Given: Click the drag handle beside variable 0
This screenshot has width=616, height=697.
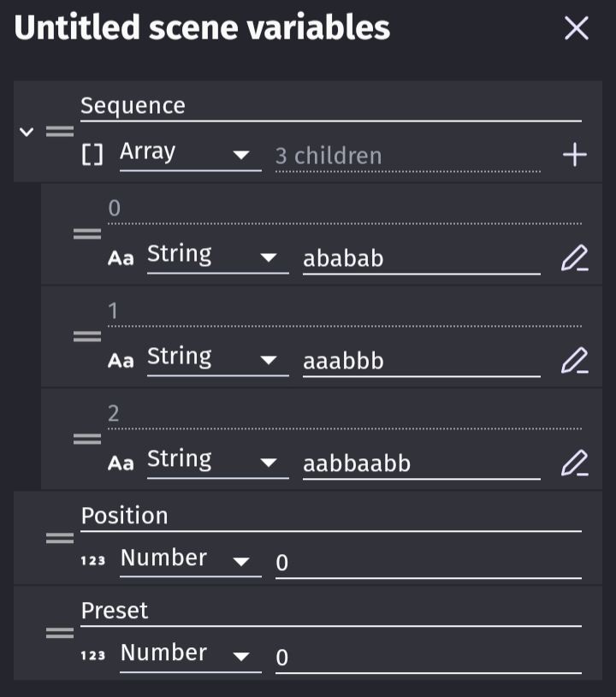Looking at the screenshot, I should click(86, 233).
